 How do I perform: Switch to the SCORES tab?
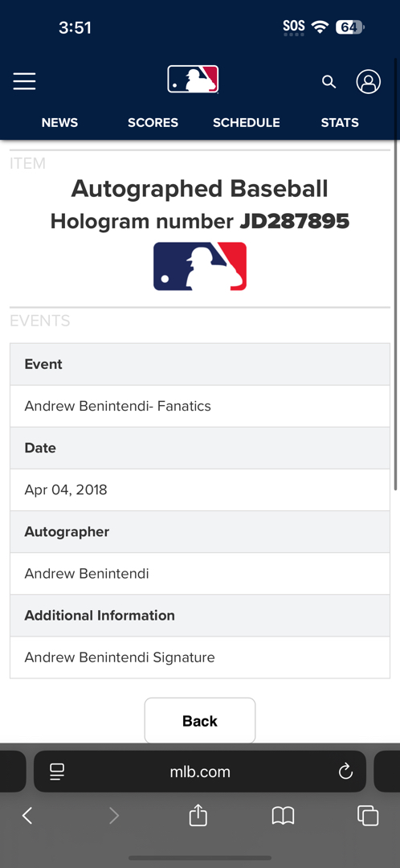coord(153,122)
